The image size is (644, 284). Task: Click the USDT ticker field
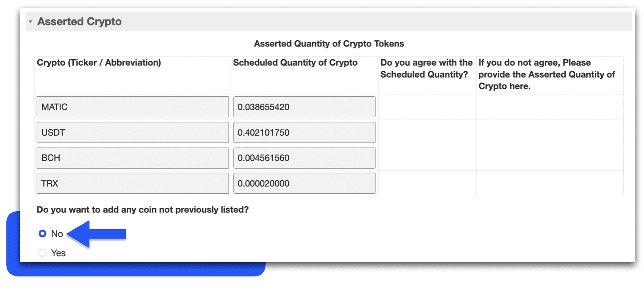[x=132, y=132]
